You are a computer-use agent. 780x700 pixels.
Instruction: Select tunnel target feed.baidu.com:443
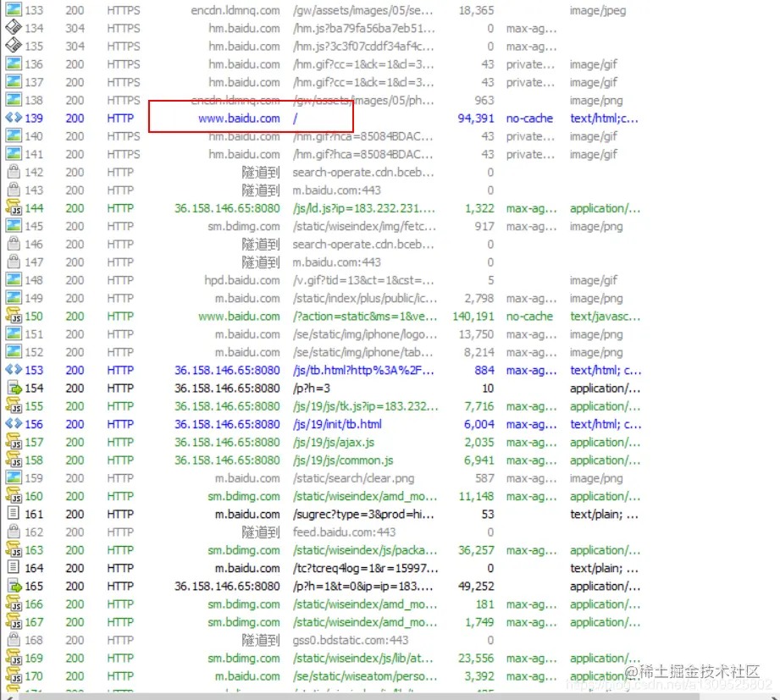344,532
